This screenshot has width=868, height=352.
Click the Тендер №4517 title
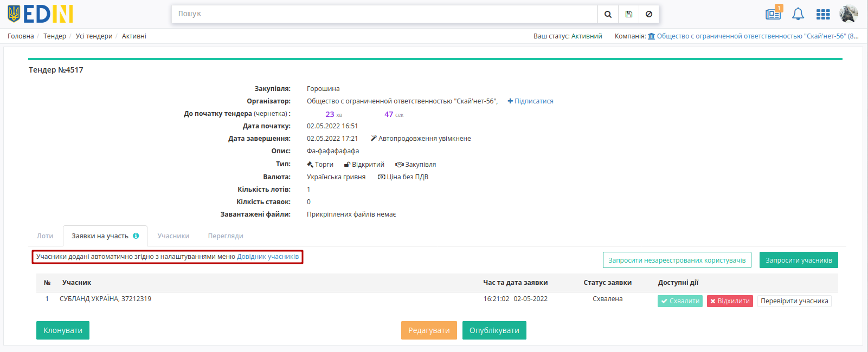tap(56, 70)
